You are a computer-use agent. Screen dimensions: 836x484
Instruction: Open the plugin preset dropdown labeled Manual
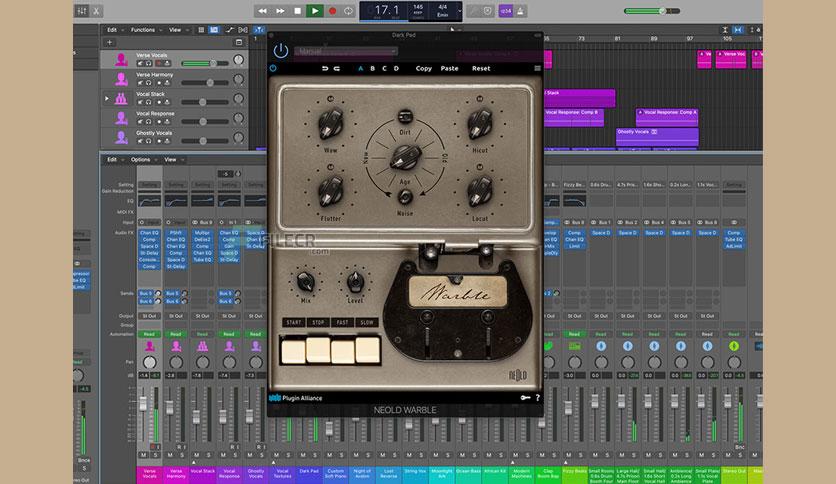(x=346, y=51)
